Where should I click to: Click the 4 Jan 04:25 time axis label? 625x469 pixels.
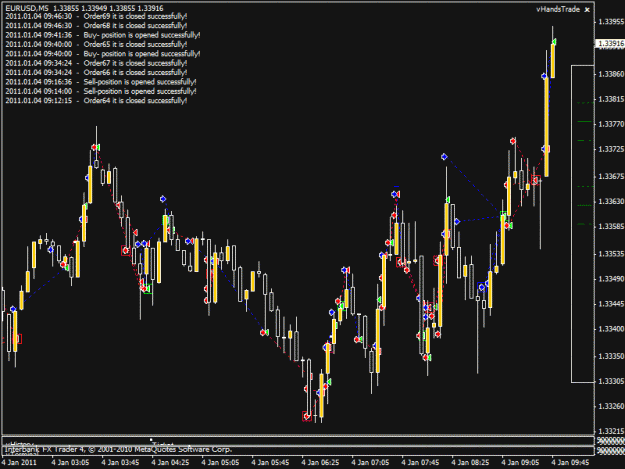170,463
